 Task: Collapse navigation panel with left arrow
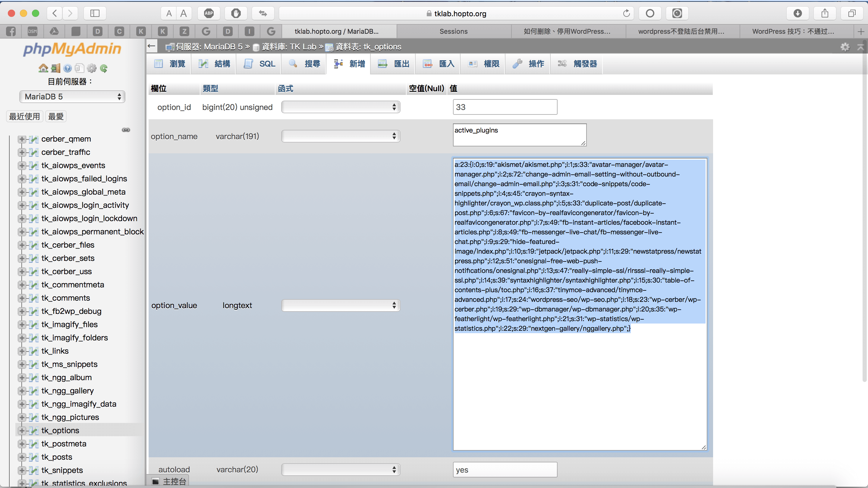pyautogui.click(x=152, y=46)
